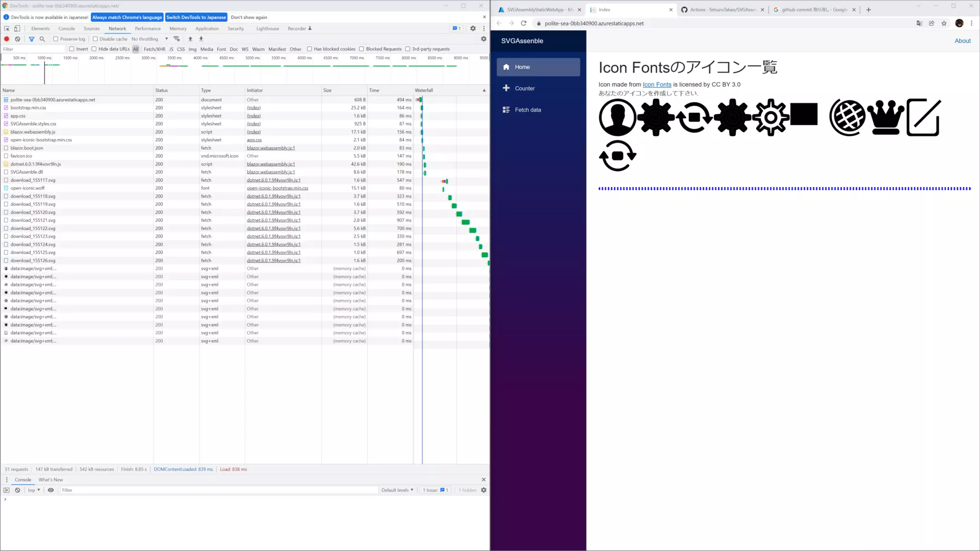The image size is (980, 551).
Task: Open the console top context selector
Action: tap(34, 490)
